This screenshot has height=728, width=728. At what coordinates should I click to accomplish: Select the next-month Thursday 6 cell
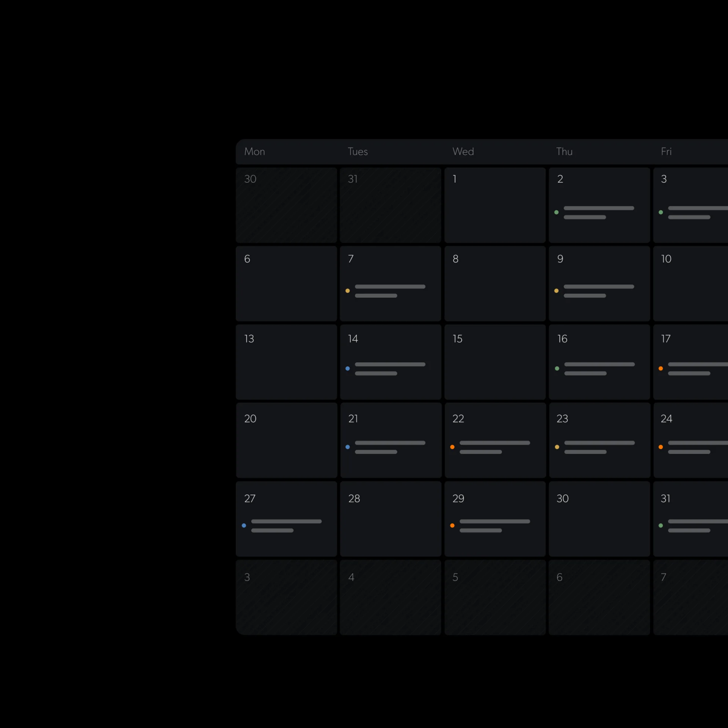point(599,597)
